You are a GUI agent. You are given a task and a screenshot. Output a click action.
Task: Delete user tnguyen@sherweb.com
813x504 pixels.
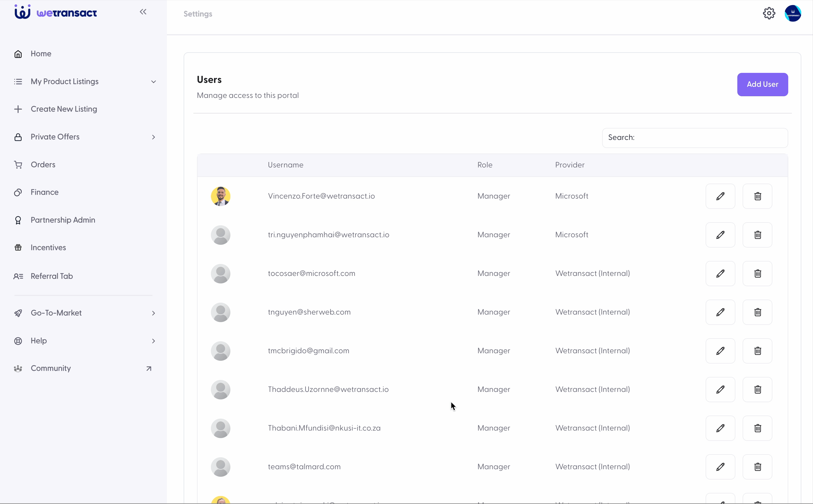click(757, 312)
